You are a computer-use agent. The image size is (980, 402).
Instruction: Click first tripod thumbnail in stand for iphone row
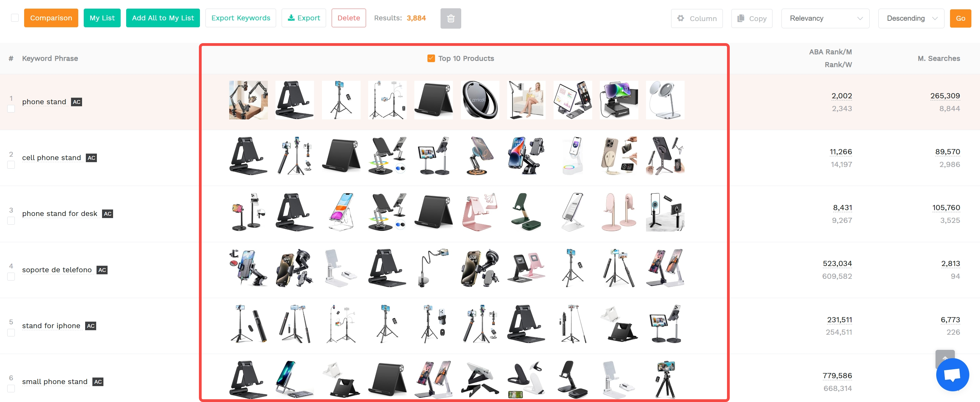tap(249, 324)
